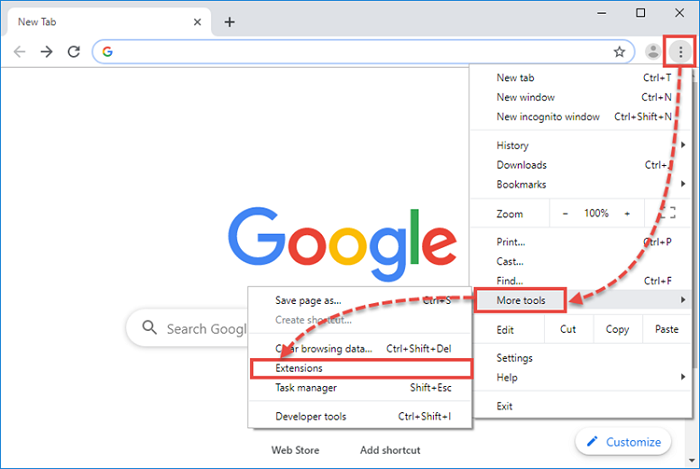Choose Print... from the menu
Image resolution: width=700 pixels, height=469 pixels.
pos(580,242)
